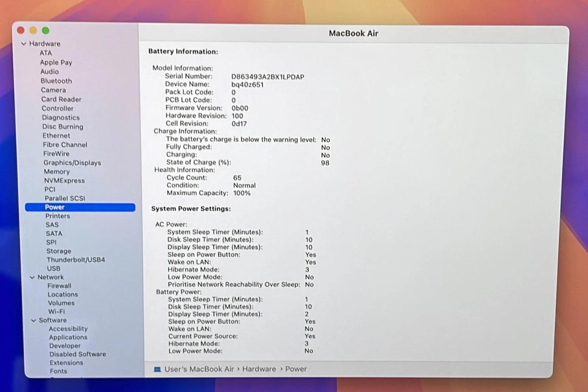Select Apple Pay in the sidebar
The width and height of the screenshot is (588, 392).
56,62
